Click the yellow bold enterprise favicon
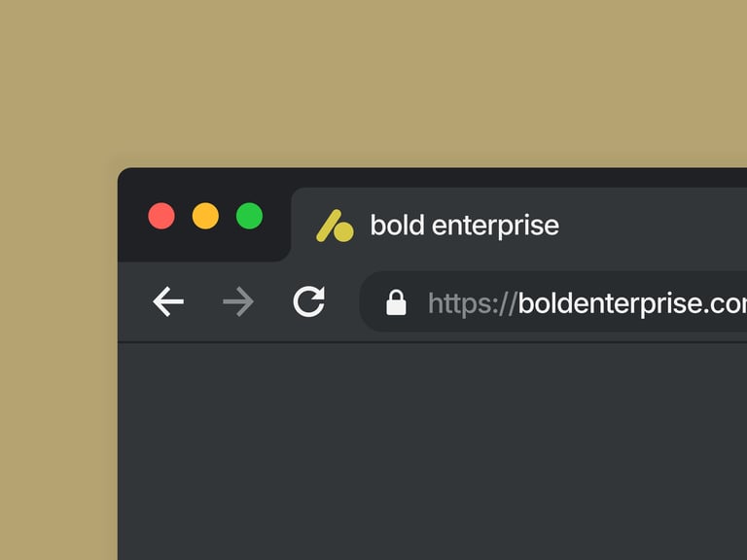Viewport: 747px width, 560px height. [x=334, y=227]
